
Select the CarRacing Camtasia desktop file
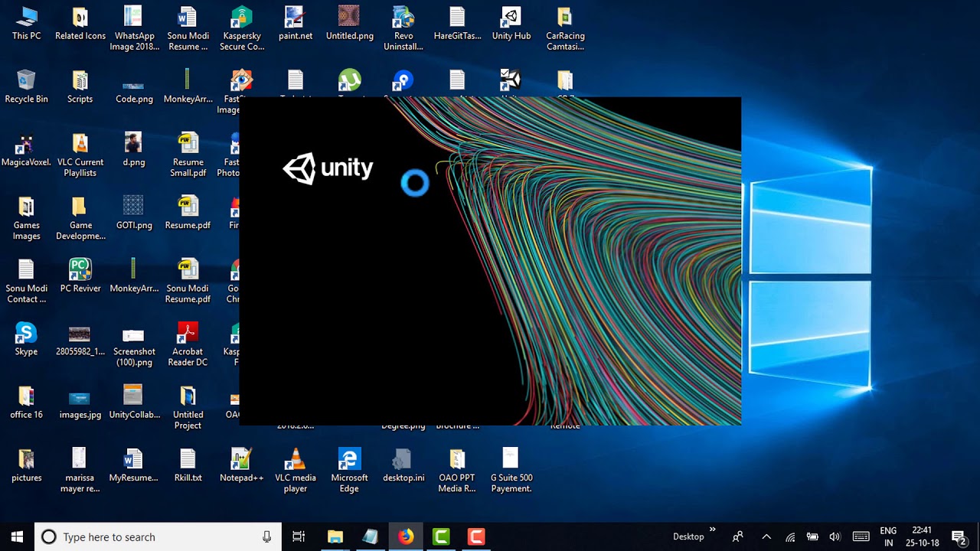point(565,29)
